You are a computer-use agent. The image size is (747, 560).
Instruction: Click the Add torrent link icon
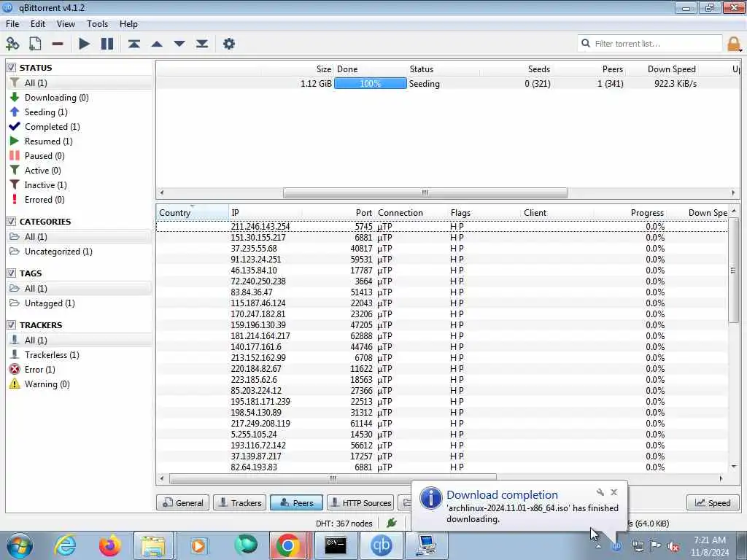pos(12,44)
